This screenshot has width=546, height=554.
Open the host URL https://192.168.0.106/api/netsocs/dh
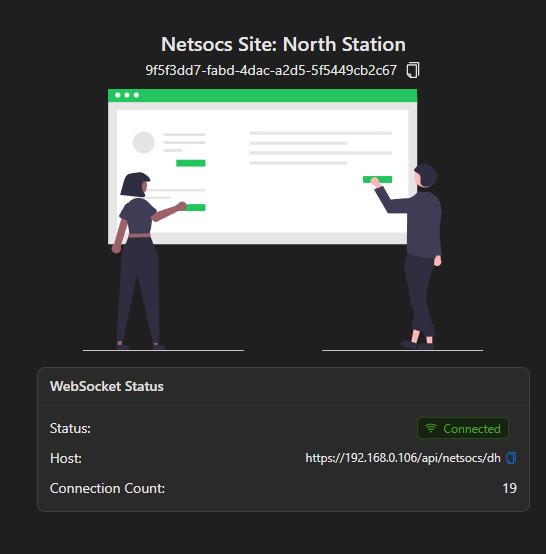click(403, 458)
